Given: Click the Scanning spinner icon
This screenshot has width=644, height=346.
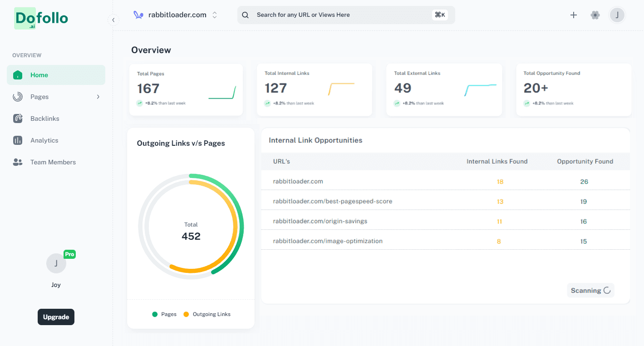Looking at the screenshot, I should pos(607,291).
